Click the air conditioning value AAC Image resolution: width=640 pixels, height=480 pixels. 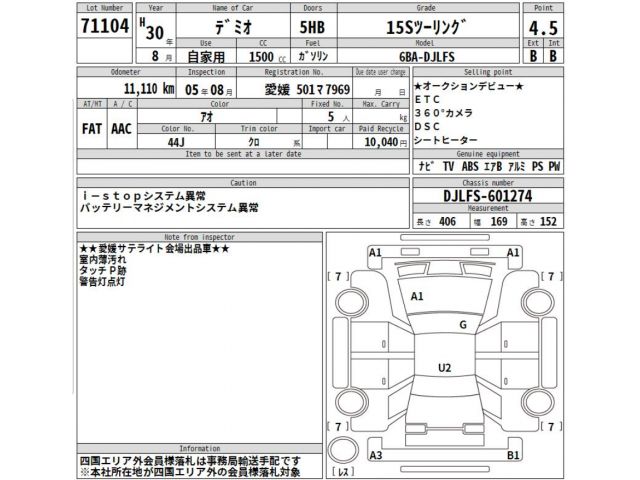pyautogui.click(x=121, y=129)
